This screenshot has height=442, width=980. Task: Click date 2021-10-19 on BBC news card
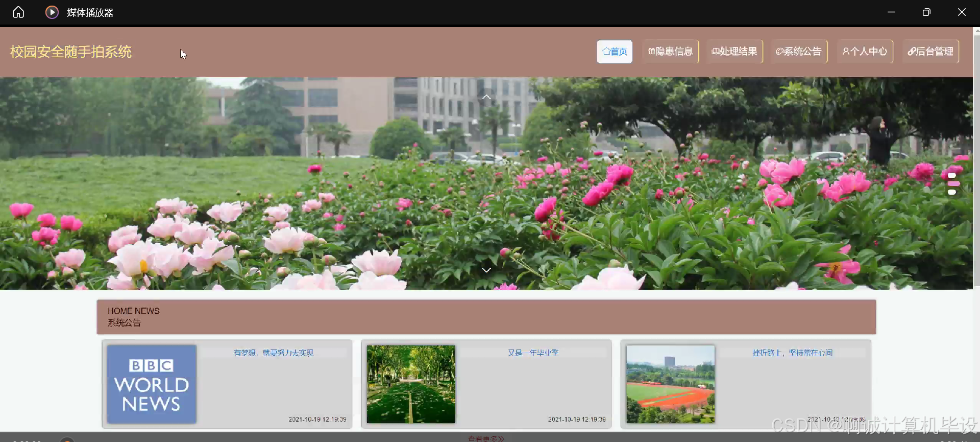point(317,419)
